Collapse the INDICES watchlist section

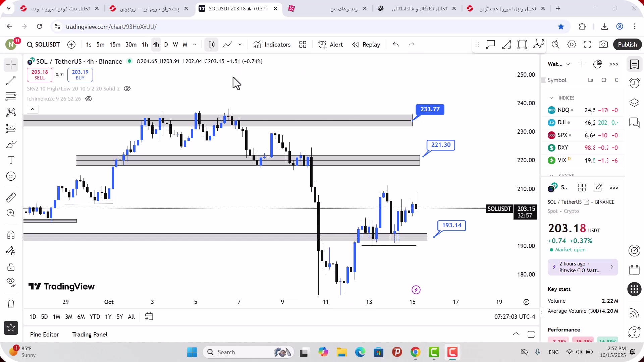click(x=551, y=98)
